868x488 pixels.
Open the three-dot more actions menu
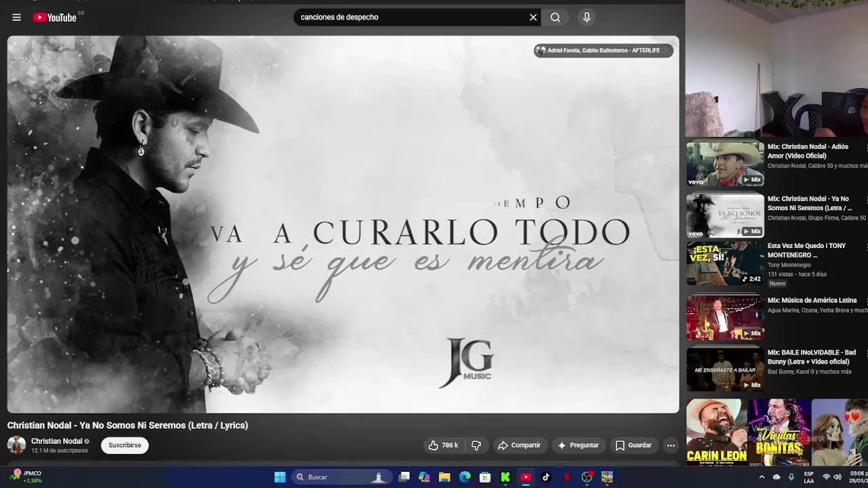coord(671,445)
